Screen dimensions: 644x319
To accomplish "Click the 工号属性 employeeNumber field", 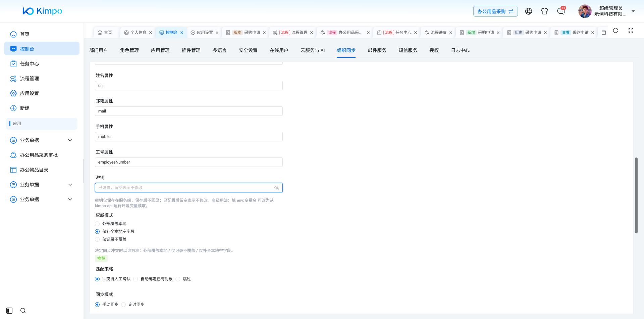I will pos(189,162).
